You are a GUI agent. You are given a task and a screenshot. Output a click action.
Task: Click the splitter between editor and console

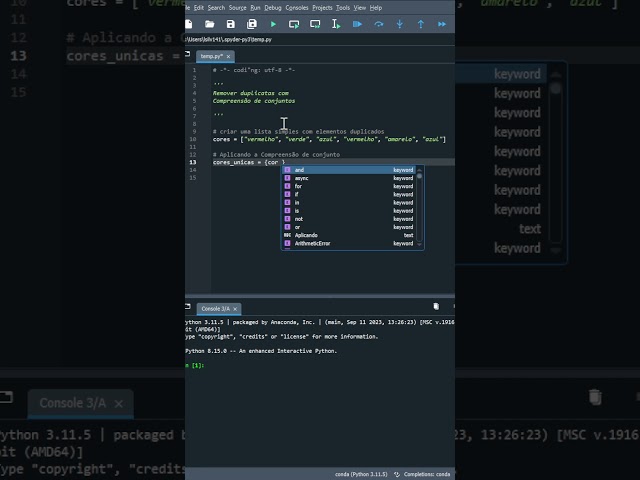(320, 295)
